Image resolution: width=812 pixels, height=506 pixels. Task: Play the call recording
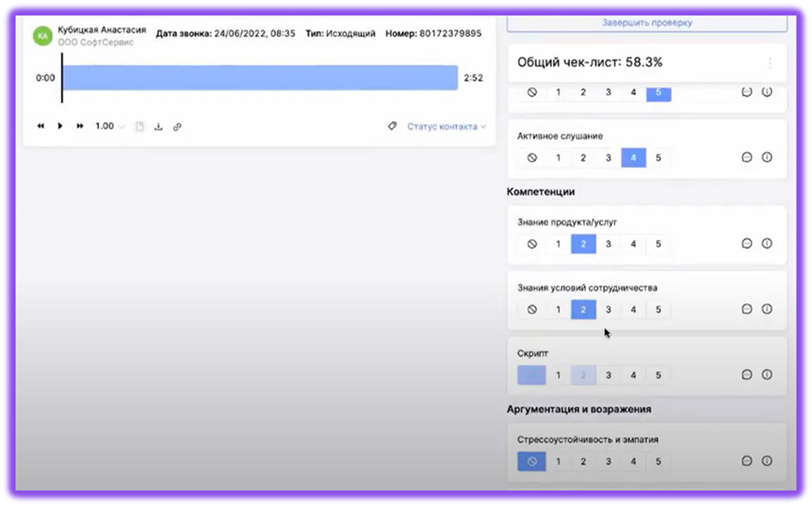coord(60,126)
